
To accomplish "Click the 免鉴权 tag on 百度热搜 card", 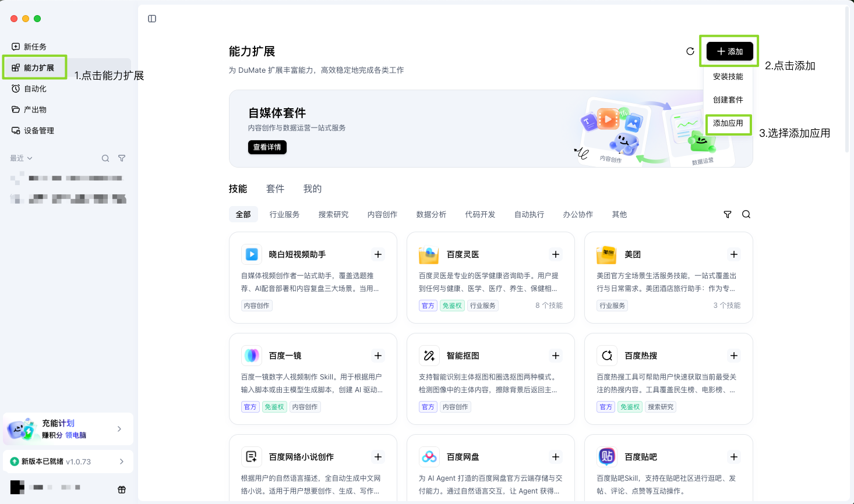I will point(630,407).
